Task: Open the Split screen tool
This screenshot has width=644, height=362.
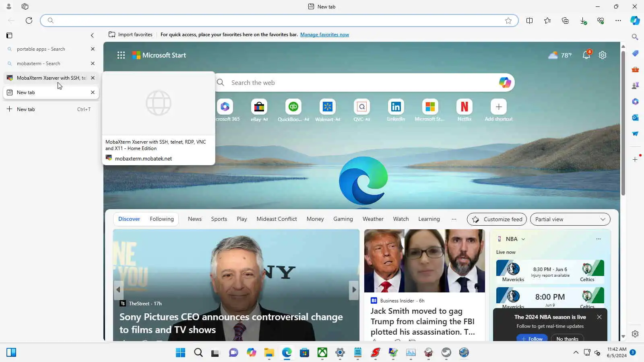Action: click(x=530, y=21)
